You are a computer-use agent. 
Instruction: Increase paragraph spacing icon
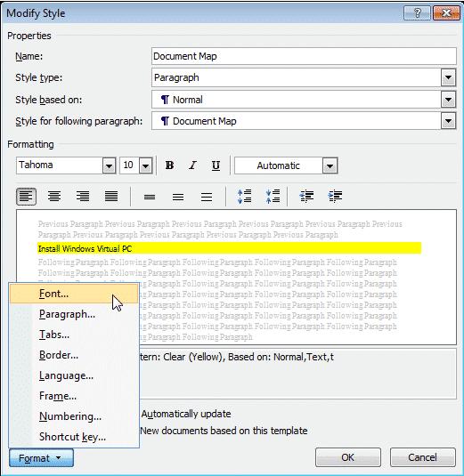click(x=244, y=197)
